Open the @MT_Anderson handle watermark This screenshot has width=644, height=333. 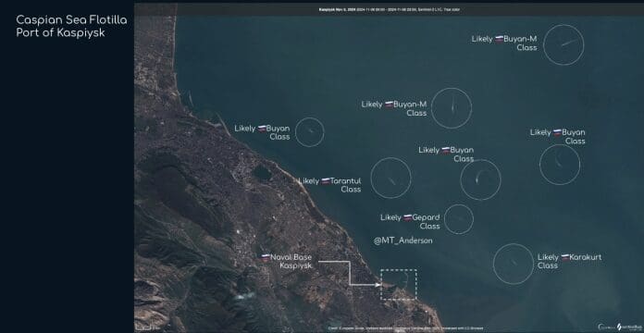coord(402,241)
